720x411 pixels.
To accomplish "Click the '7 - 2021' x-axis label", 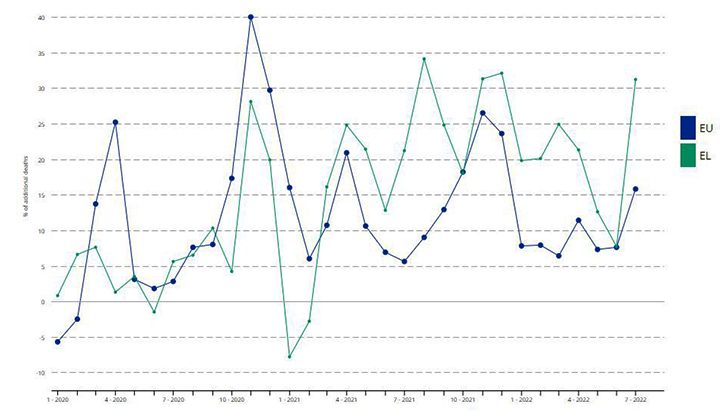I will pos(405,399).
